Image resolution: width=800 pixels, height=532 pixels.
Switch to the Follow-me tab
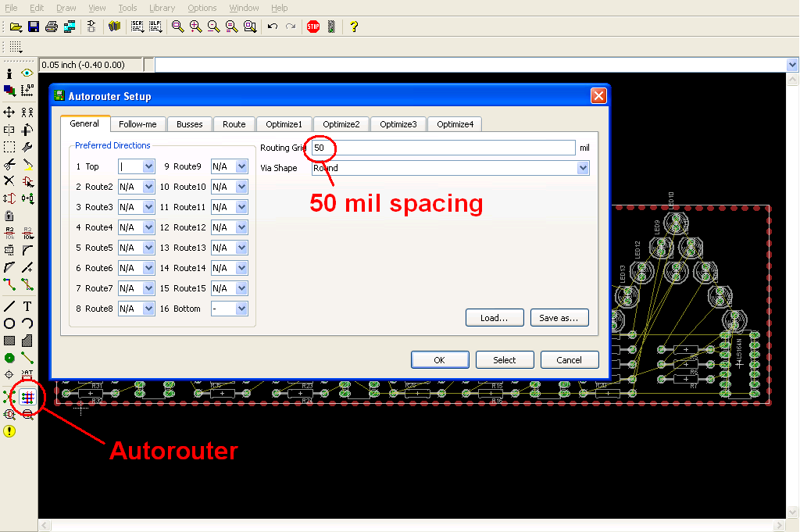pyautogui.click(x=137, y=124)
